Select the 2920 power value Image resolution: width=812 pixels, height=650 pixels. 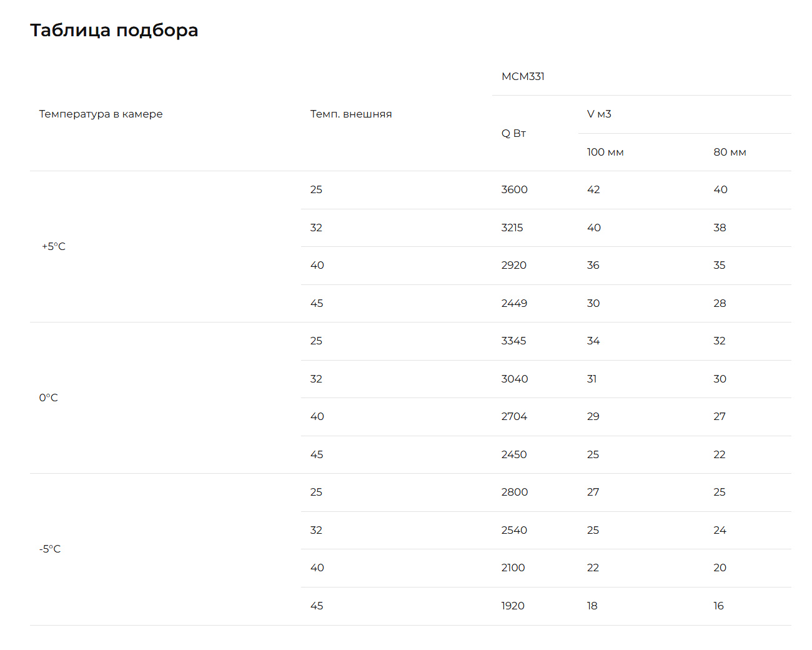tap(513, 265)
